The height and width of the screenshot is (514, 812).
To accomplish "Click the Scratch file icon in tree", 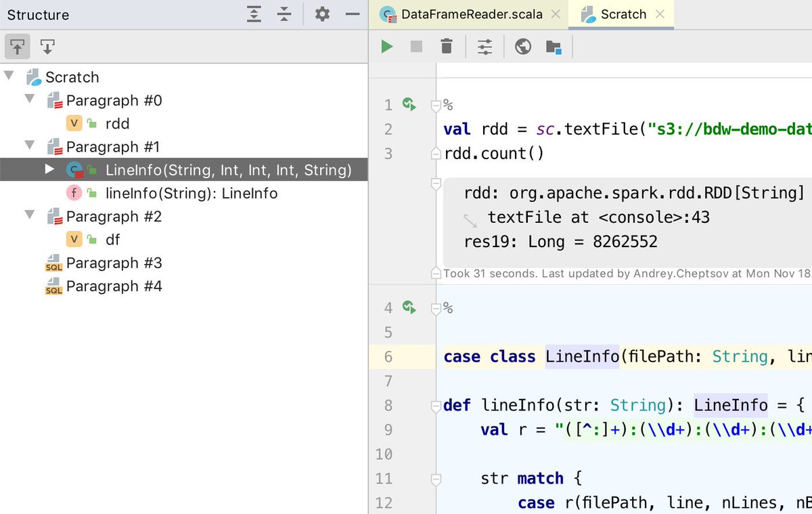I will tap(33, 77).
